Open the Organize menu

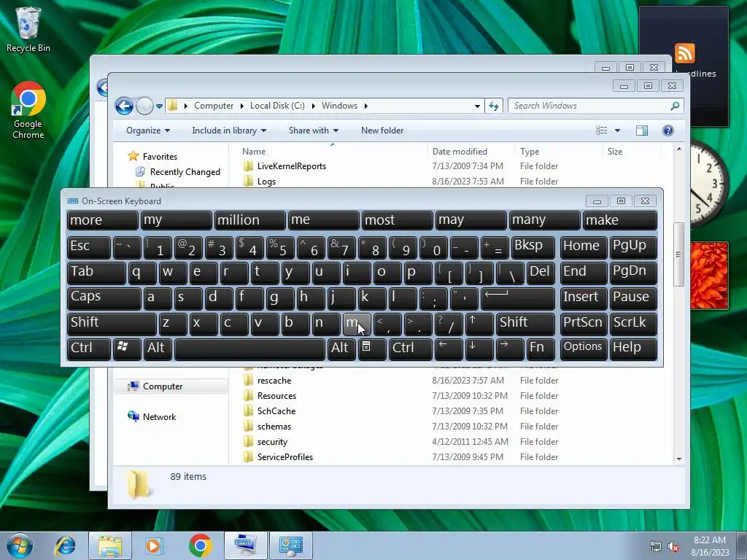147,131
